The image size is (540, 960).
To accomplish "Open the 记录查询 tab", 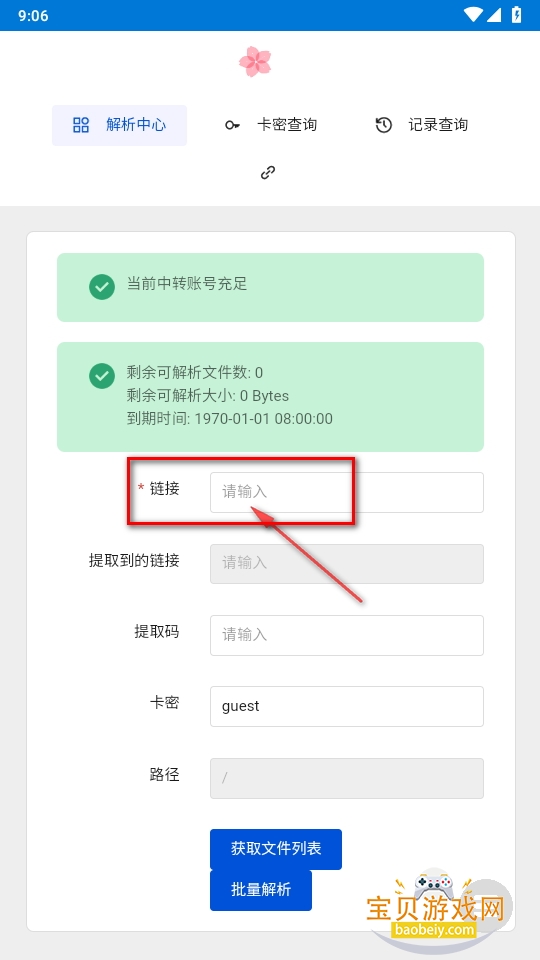I will coord(421,125).
